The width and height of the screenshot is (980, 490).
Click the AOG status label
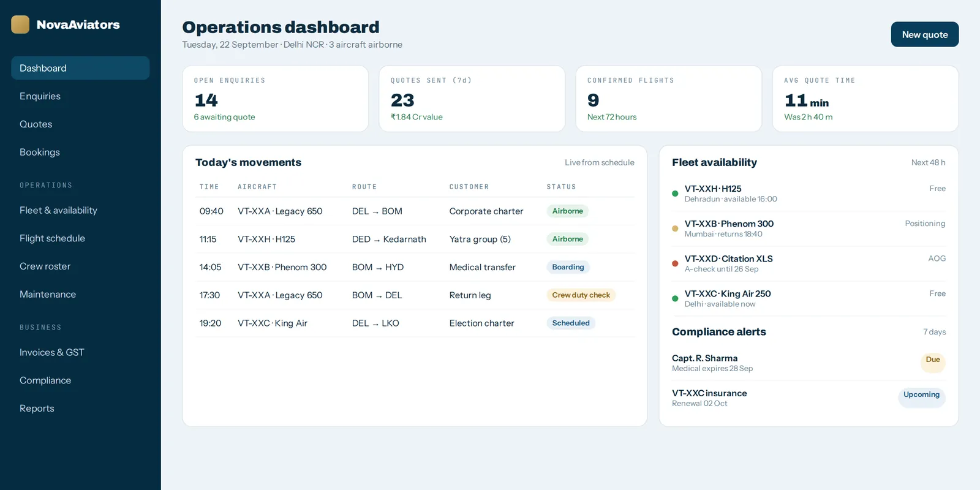[937, 258]
